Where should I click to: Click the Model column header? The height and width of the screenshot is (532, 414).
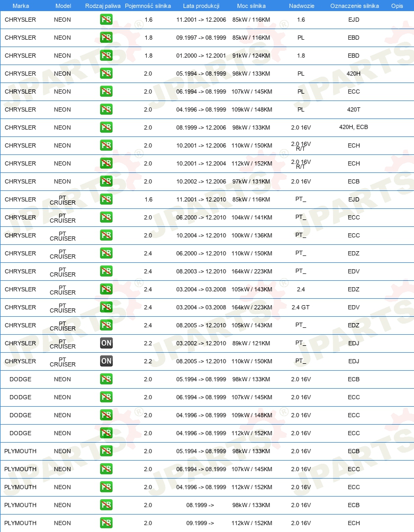(x=63, y=6)
